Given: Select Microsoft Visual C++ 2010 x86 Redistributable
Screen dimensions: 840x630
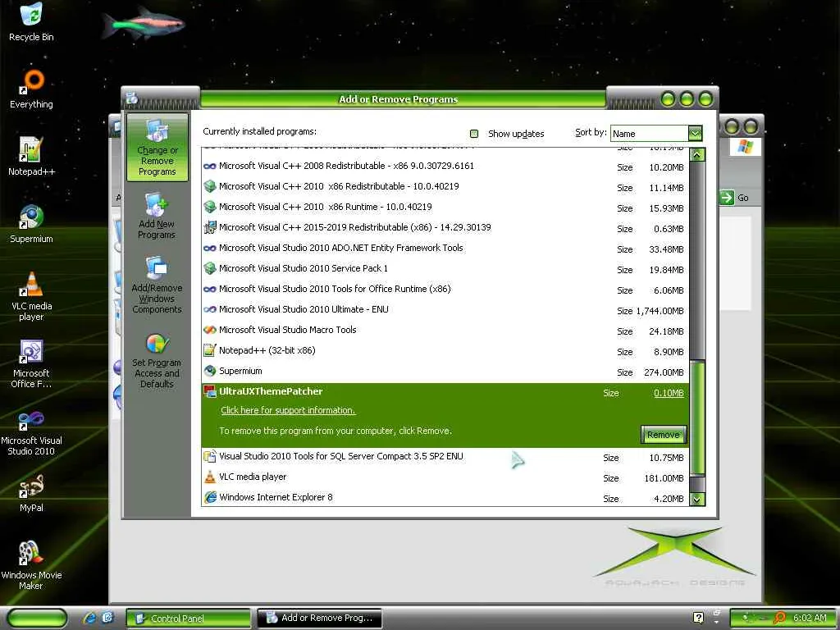Looking at the screenshot, I should (x=445, y=186).
